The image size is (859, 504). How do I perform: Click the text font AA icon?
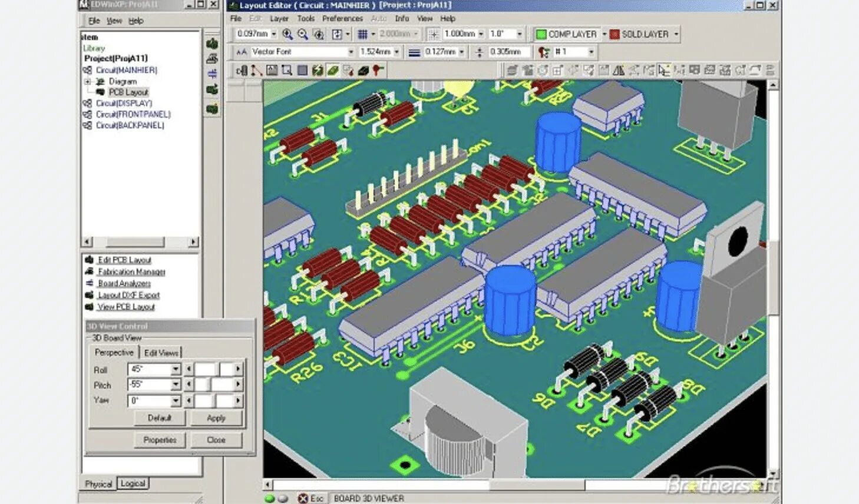[241, 52]
